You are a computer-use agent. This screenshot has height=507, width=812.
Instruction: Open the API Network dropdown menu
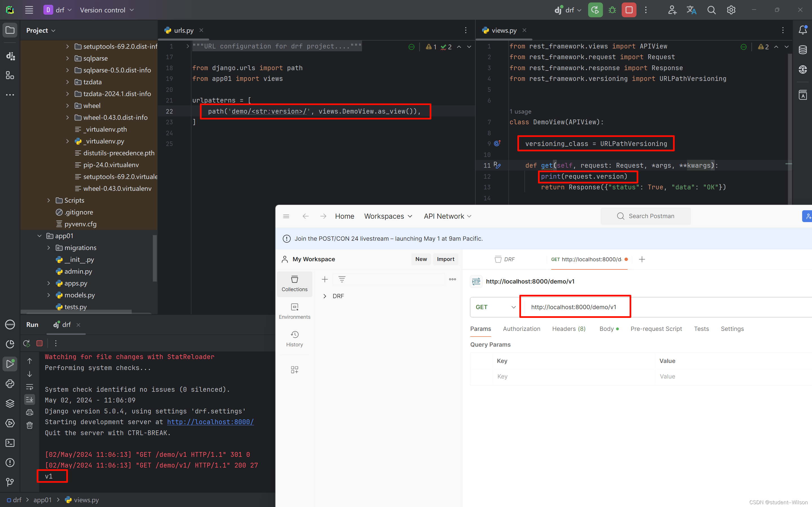point(447,216)
